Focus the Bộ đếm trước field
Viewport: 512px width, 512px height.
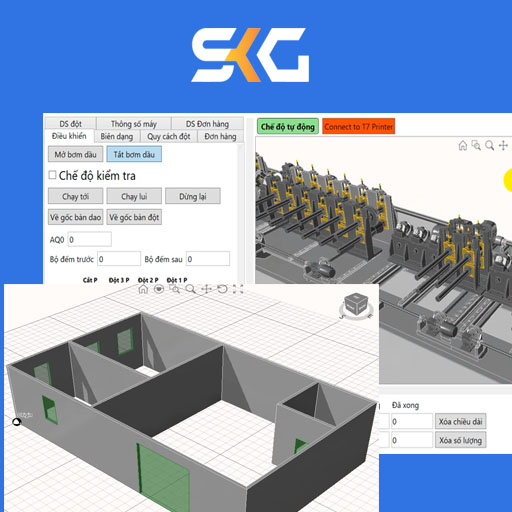point(119,259)
